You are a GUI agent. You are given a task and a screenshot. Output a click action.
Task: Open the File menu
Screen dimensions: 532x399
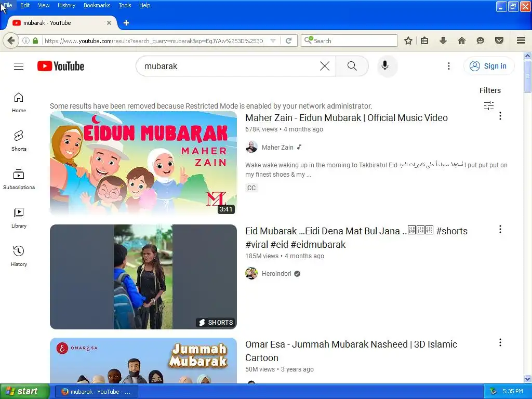[x=8, y=5]
